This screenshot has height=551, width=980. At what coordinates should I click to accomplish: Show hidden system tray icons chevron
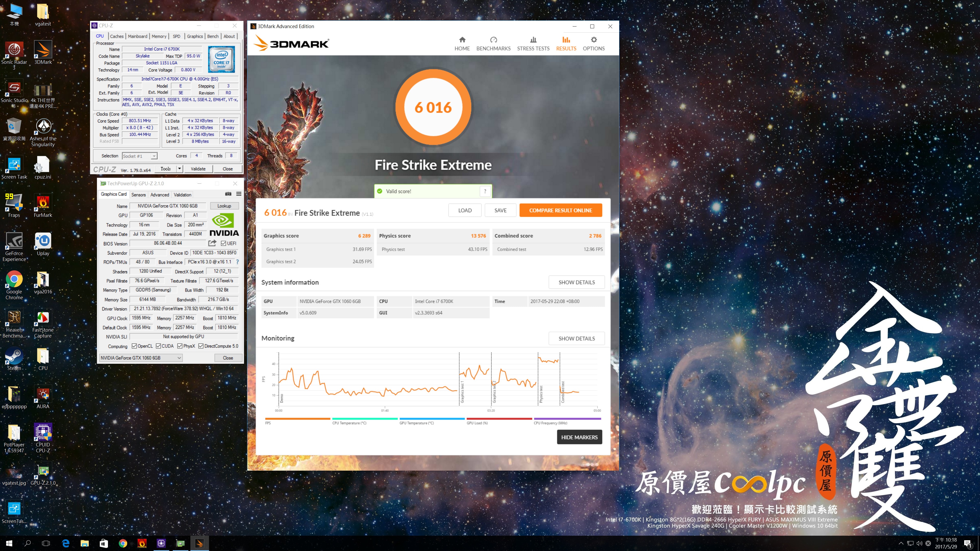[901, 543]
